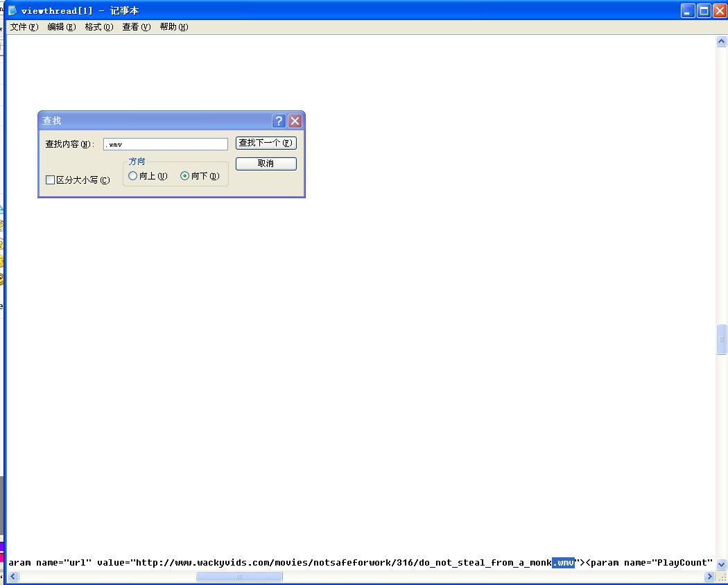Select the 向上 direction radio button
Viewport: 728px width, 585px height.
(x=133, y=176)
